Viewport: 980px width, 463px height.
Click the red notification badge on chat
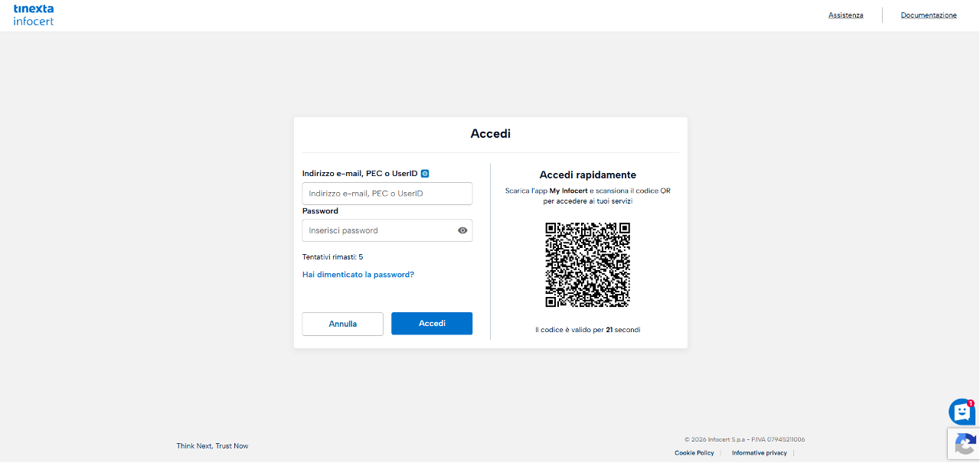pos(971,403)
